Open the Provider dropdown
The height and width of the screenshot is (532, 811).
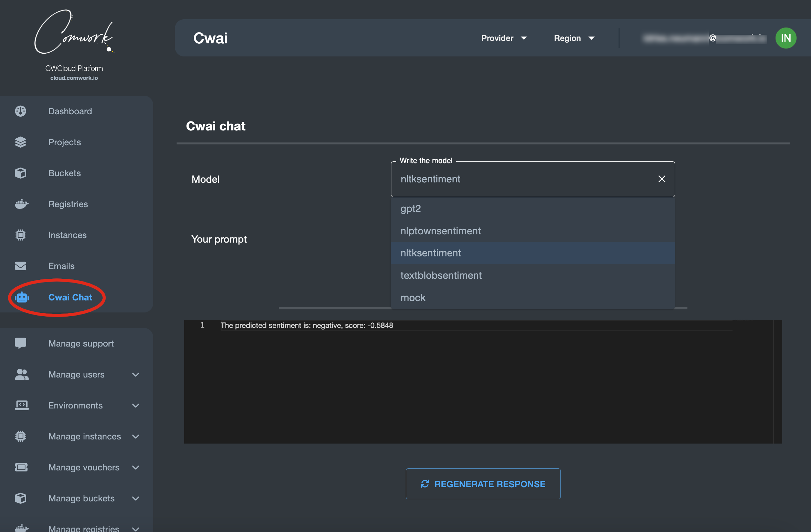tap(504, 38)
